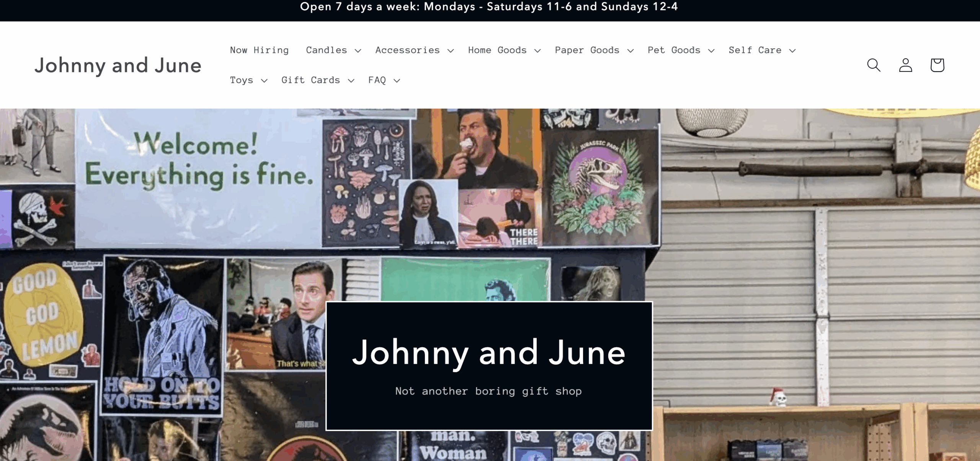Viewport: 980px width, 461px height.
Task: Open the search panel via magnifier icon
Action: (874, 65)
